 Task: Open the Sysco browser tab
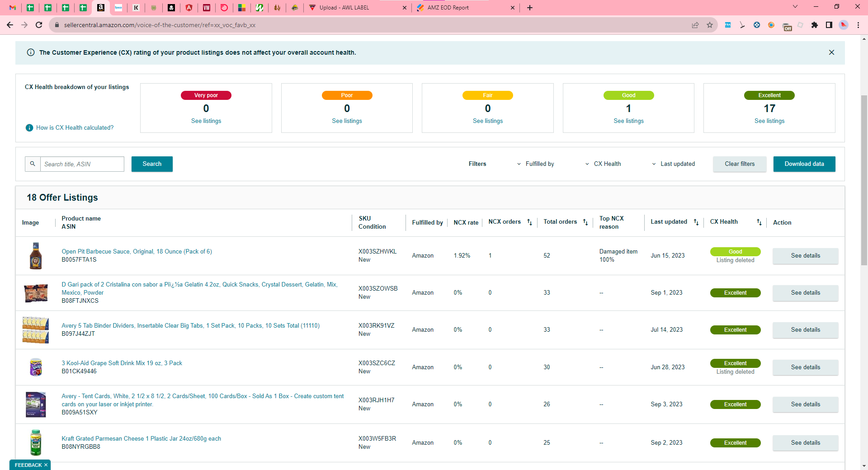[x=118, y=8]
